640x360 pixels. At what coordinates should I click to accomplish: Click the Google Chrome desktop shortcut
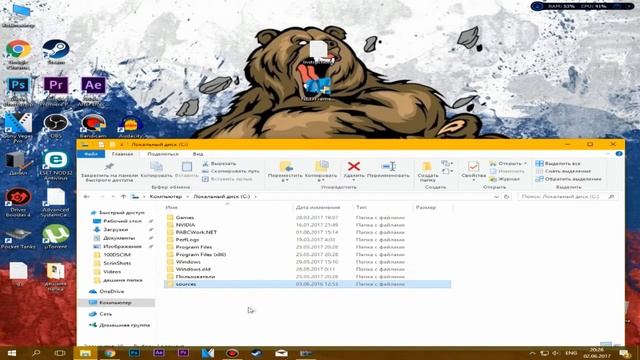point(18,53)
